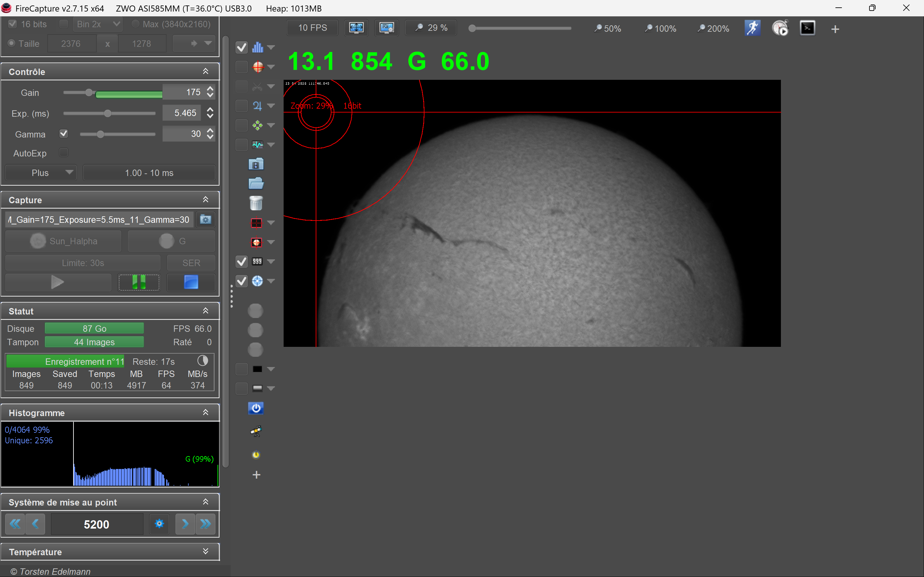Viewport: 924px width, 577px height.
Task: Click the histogram toolbar icon
Action: click(x=258, y=47)
